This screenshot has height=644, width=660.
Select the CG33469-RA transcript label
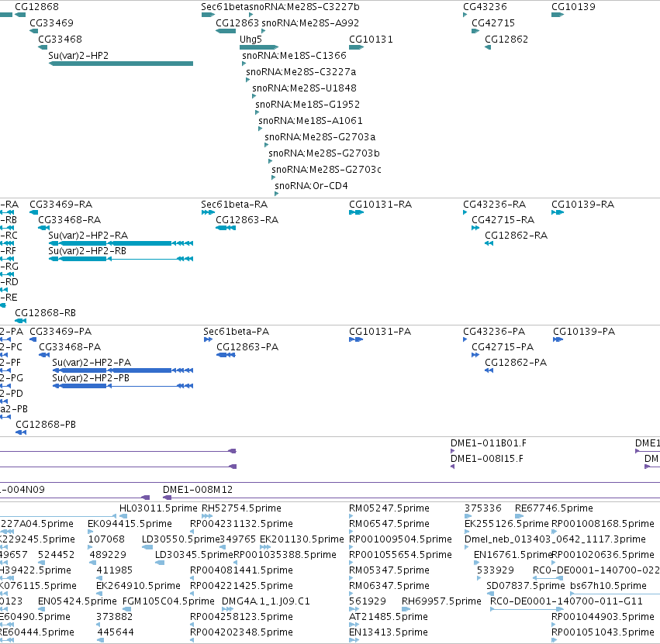61,205
